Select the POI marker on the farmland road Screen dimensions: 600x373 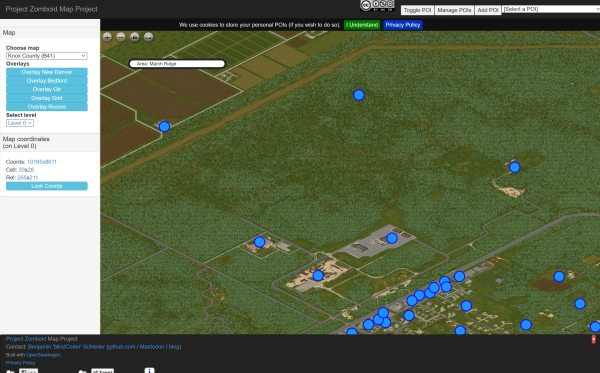click(164, 127)
